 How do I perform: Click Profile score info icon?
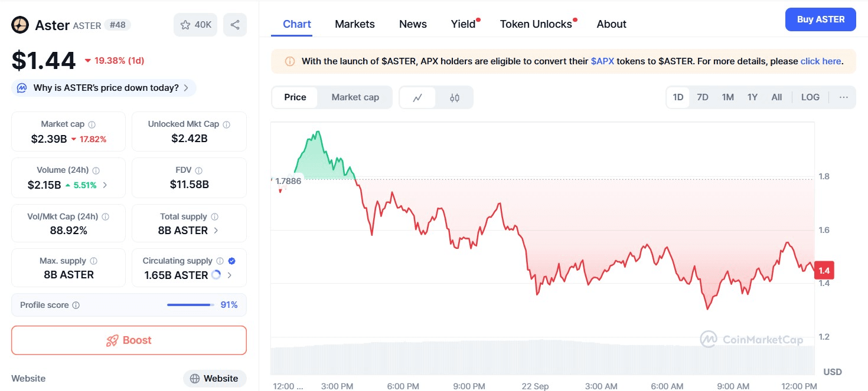coord(76,305)
